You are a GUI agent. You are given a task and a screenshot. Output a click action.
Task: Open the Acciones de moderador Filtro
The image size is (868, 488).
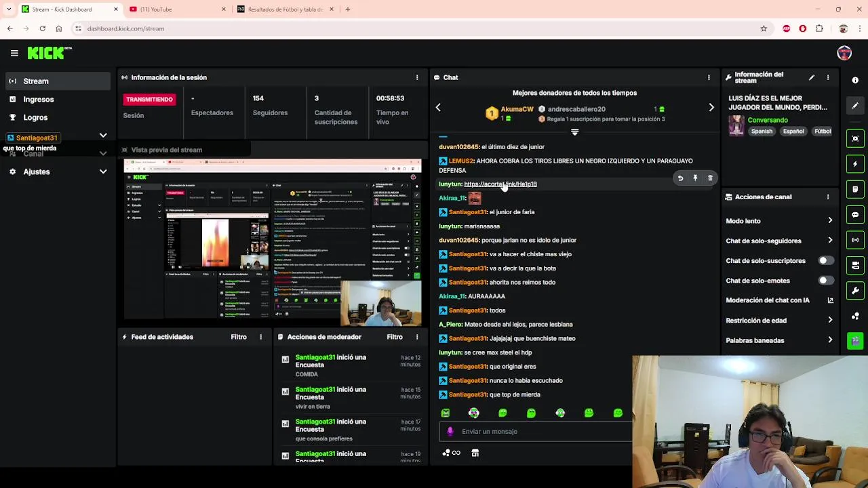(x=395, y=337)
